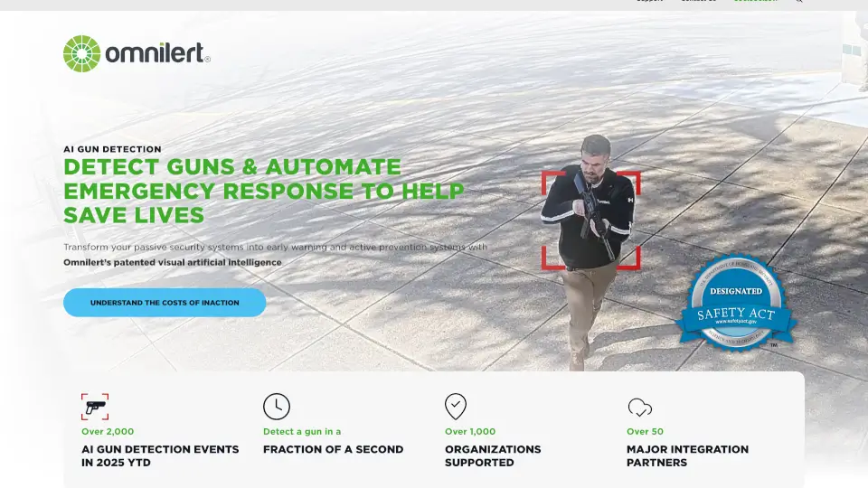Click the green 'Over 50' stat
The width and height of the screenshot is (868, 488).
(645, 432)
